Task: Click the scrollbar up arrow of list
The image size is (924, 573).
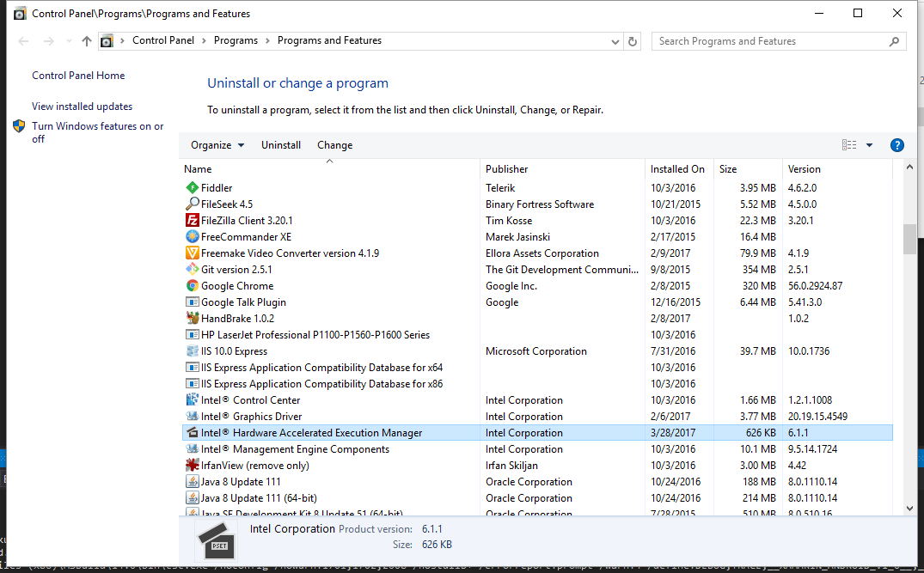Action: 909,168
